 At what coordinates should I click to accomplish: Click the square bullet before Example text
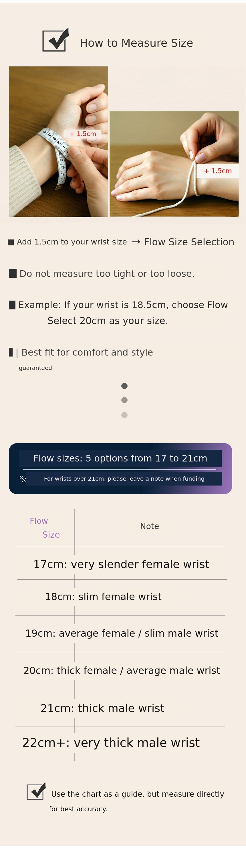pos(12,305)
